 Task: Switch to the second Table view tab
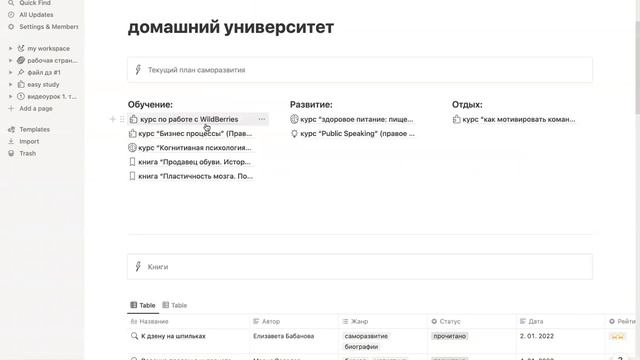(175, 305)
